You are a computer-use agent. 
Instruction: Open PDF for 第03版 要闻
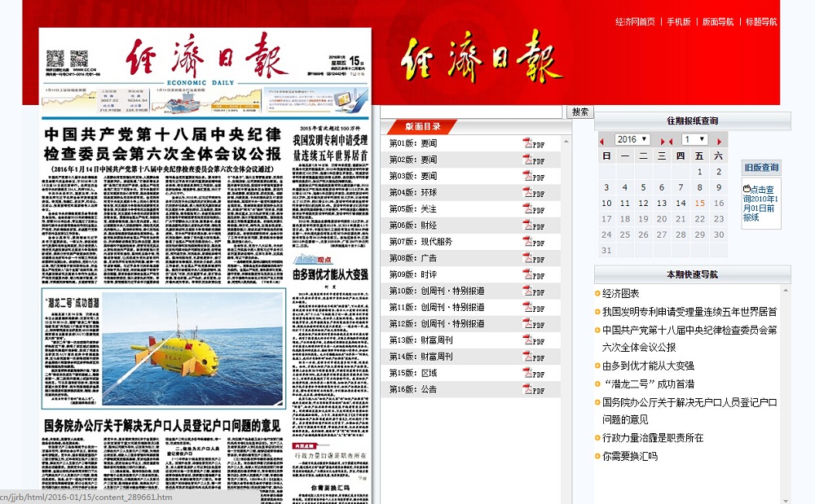click(533, 176)
